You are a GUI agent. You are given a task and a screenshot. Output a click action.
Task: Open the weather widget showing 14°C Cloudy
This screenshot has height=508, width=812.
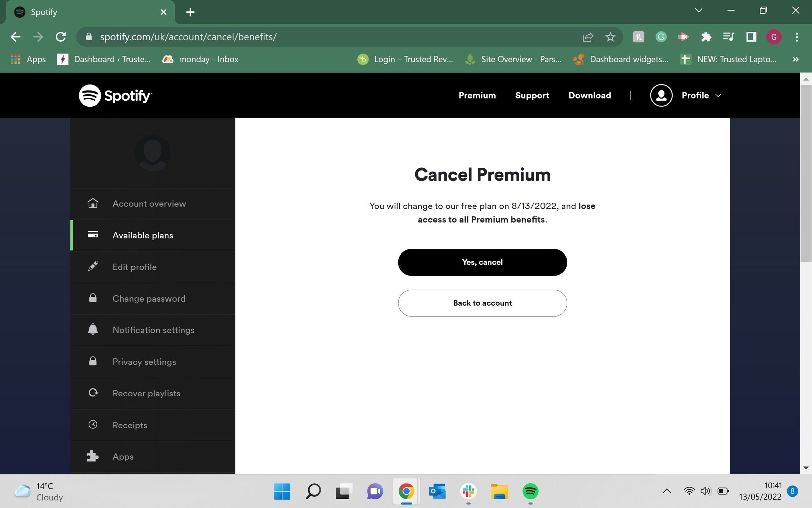coord(39,491)
